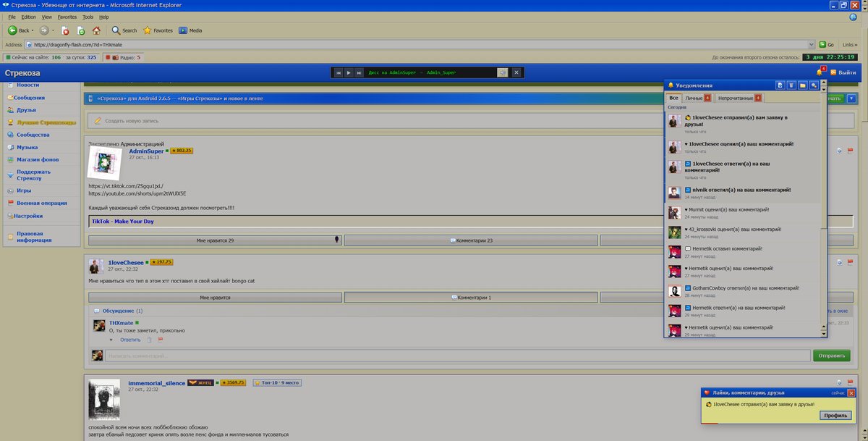Skip to previous track in player
Screen dimensions: 868x441
tap(338, 72)
